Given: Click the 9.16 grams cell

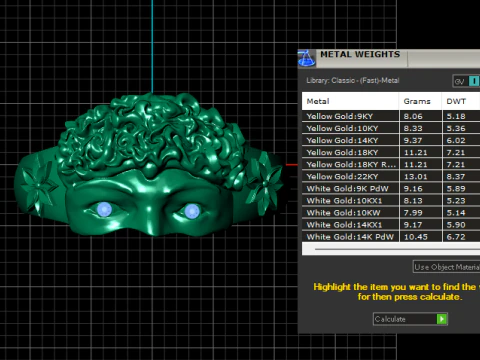Looking at the screenshot, I should click(x=420, y=188).
